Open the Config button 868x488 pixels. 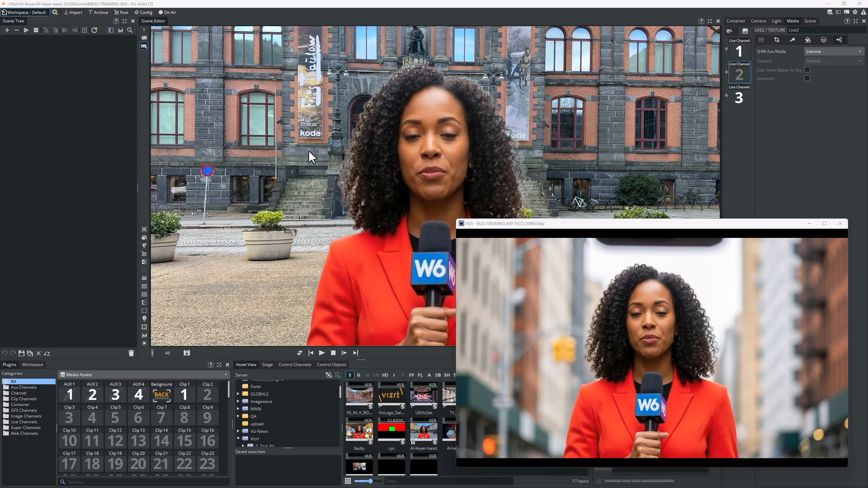point(143,12)
